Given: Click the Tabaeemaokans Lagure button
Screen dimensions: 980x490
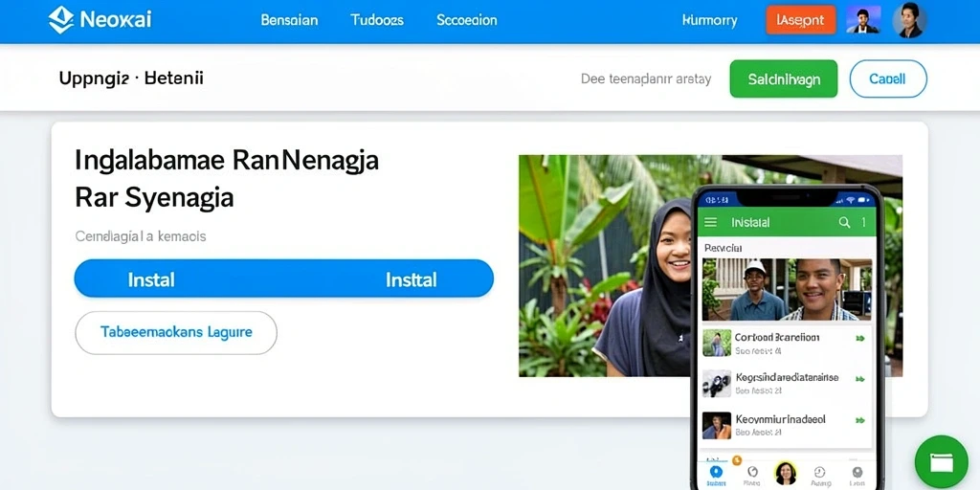Looking at the screenshot, I should tap(176, 332).
